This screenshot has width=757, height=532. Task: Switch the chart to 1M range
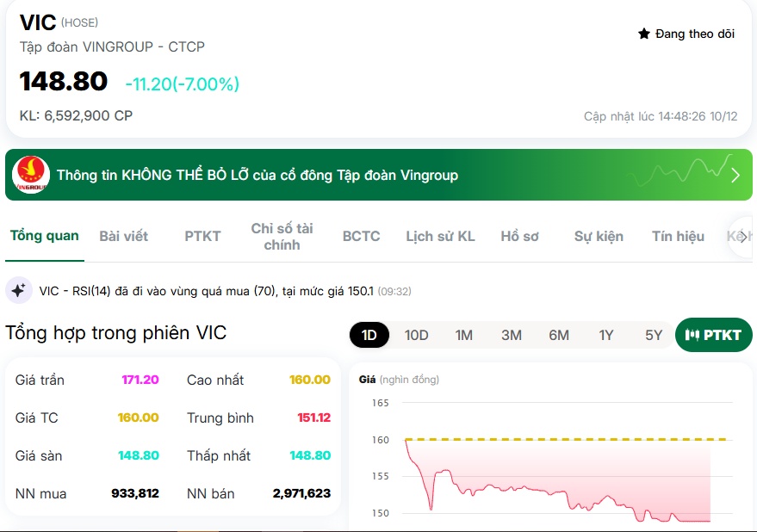[464, 334]
